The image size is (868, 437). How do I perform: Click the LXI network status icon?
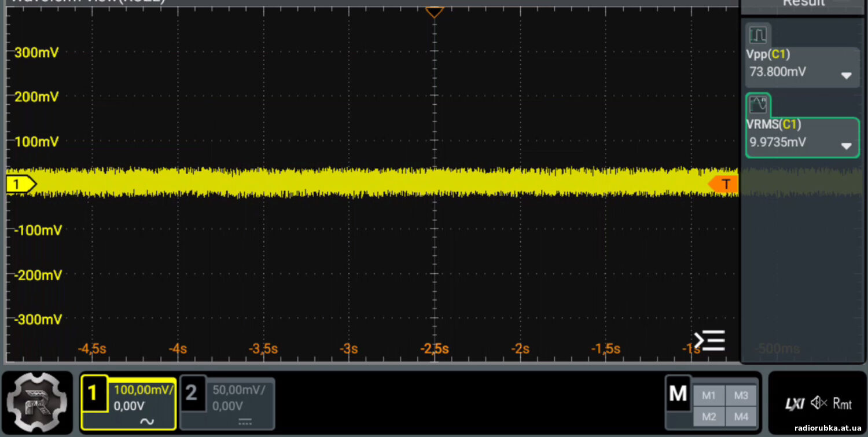pos(795,403)
